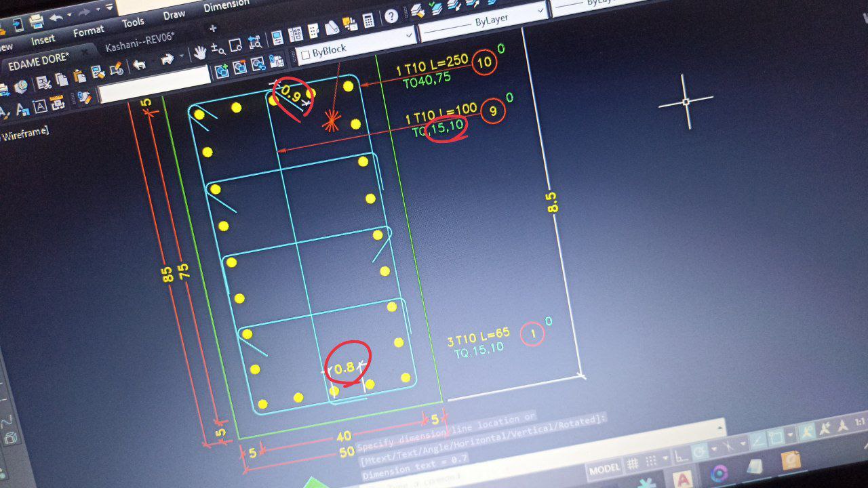Image resolution: width=868 pixels, height=488 pixels.
Task: Expand the Undo history dropdown arrow
Action: click(69, 16)
